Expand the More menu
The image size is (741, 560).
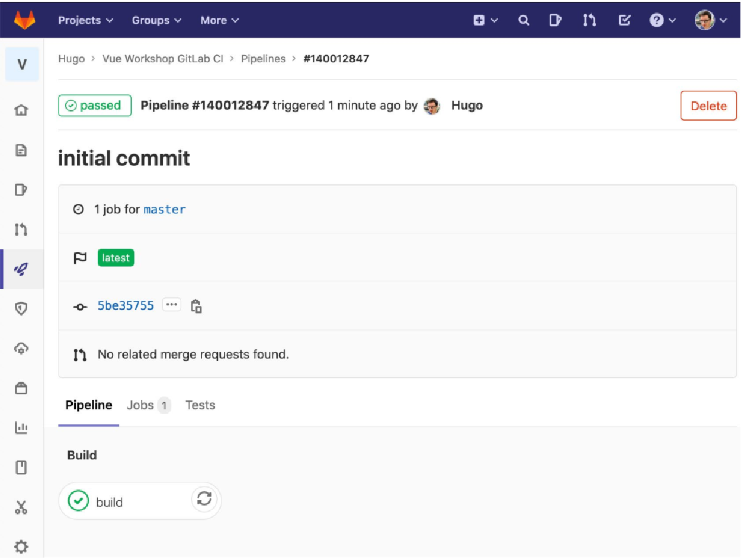coord(219,20)
